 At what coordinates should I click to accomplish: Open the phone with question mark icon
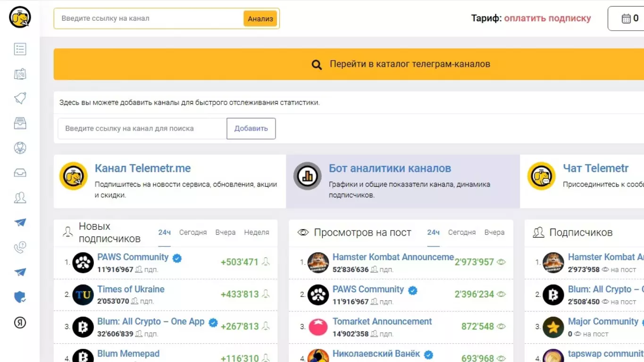20,247
